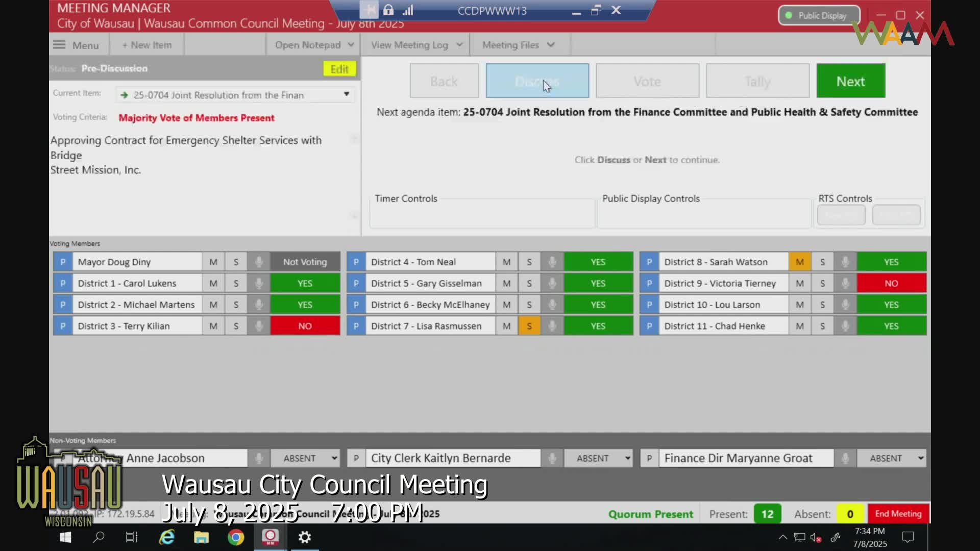Click the yellow Edit status button

339,69
